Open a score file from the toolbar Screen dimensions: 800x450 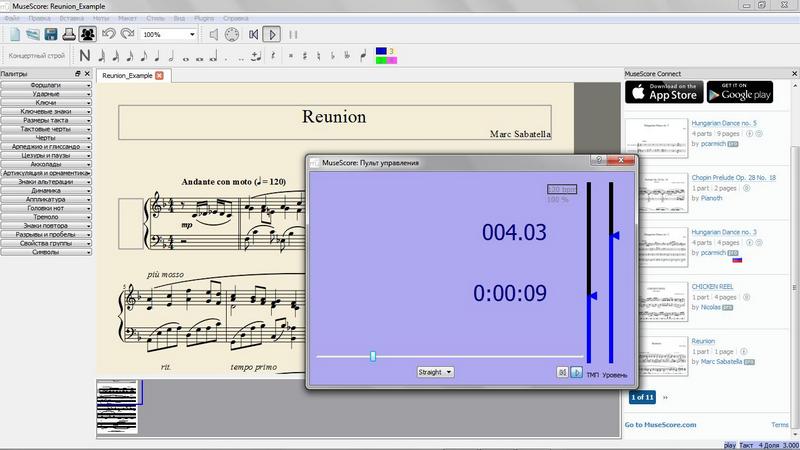33,34
